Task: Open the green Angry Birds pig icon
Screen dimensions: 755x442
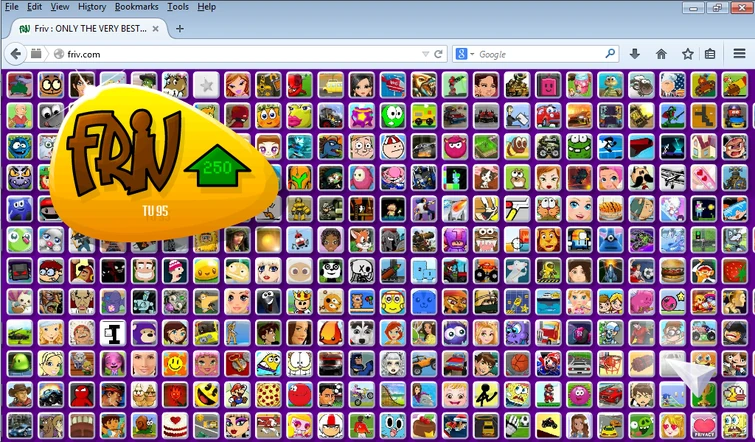Action: (x=641, y=426)
